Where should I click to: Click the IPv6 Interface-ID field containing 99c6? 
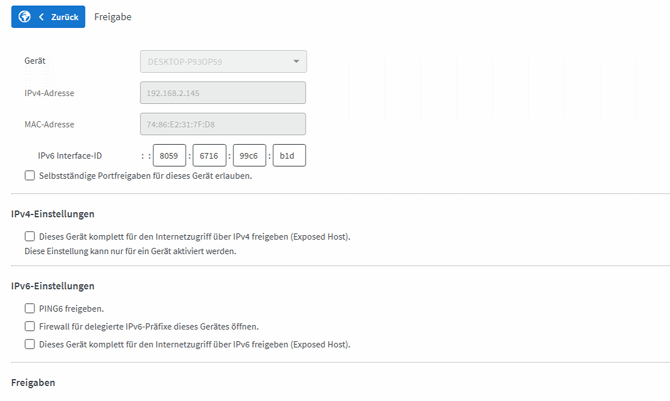249,156
